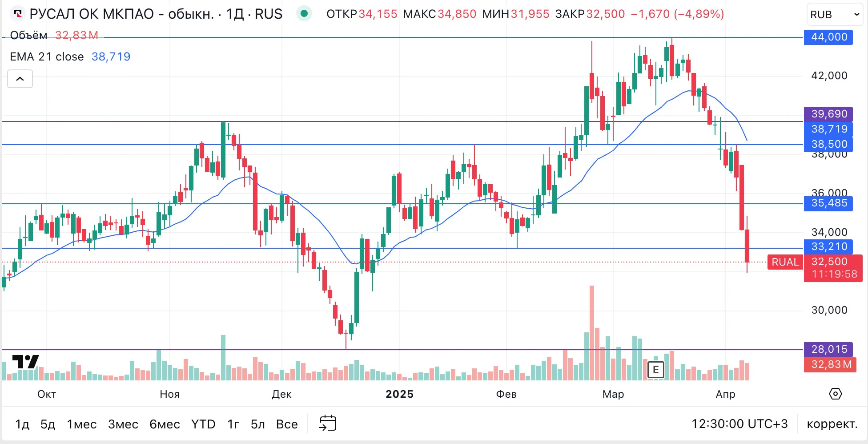
Task: Toggle the коррект. adjustment button
Action: point(832,424)
